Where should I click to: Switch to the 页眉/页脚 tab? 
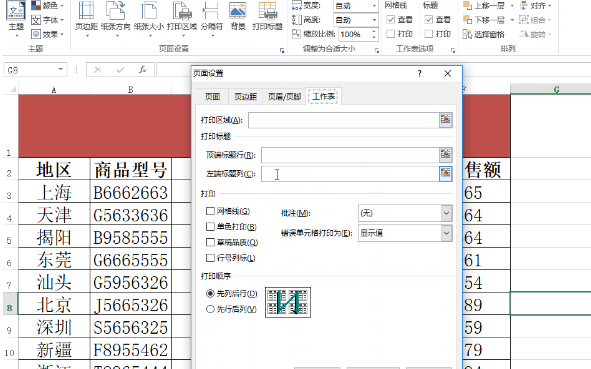pyautogui.click(x=284, y=97)
